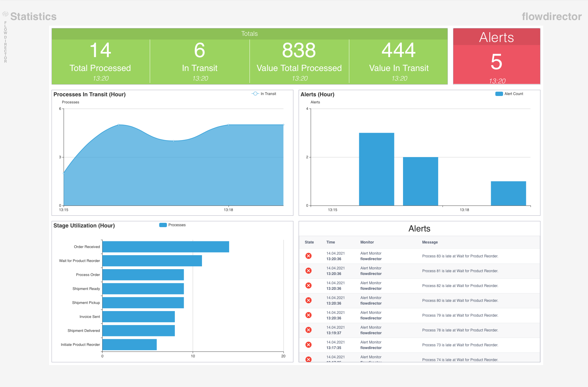Click the flowdirector brand text at top right

(552, 16)
